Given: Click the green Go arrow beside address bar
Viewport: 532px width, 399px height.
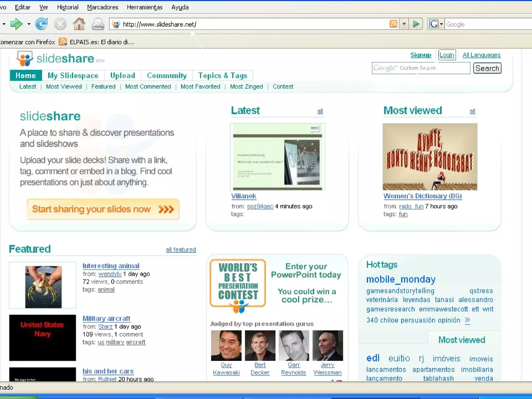Looking at the screenshot, I should pyautogui.click(x=416, y=24).
